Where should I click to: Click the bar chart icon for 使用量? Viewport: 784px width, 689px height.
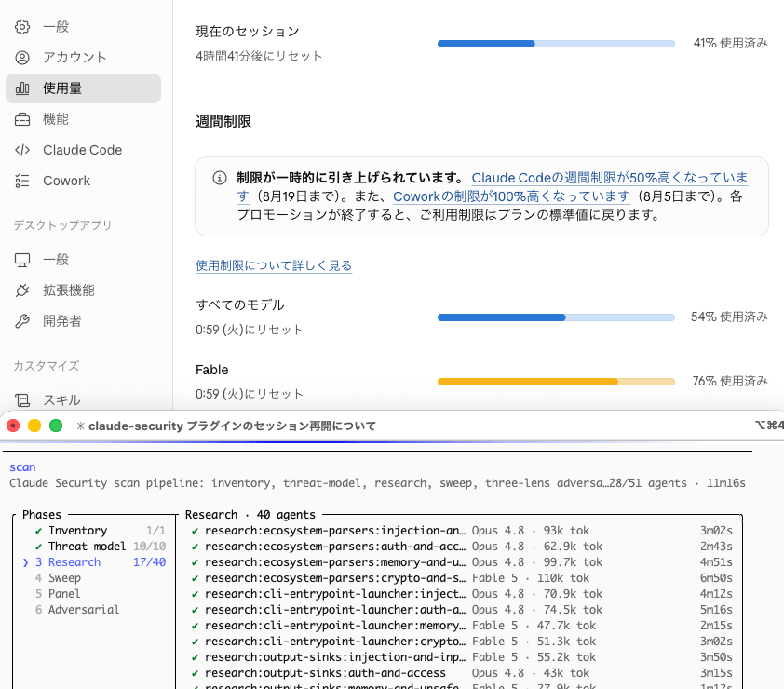click(22, 88)
